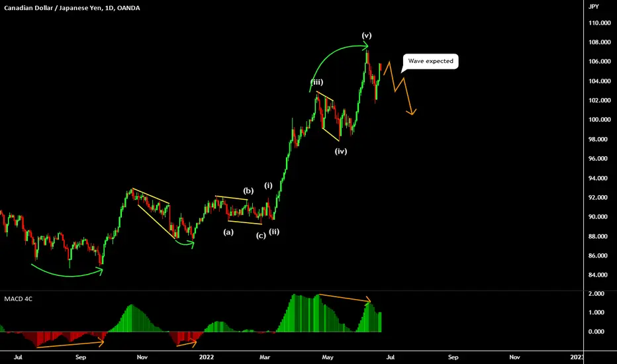617x364 pixels.
Task: Select the '(a)' wave label
Action: 228,232
